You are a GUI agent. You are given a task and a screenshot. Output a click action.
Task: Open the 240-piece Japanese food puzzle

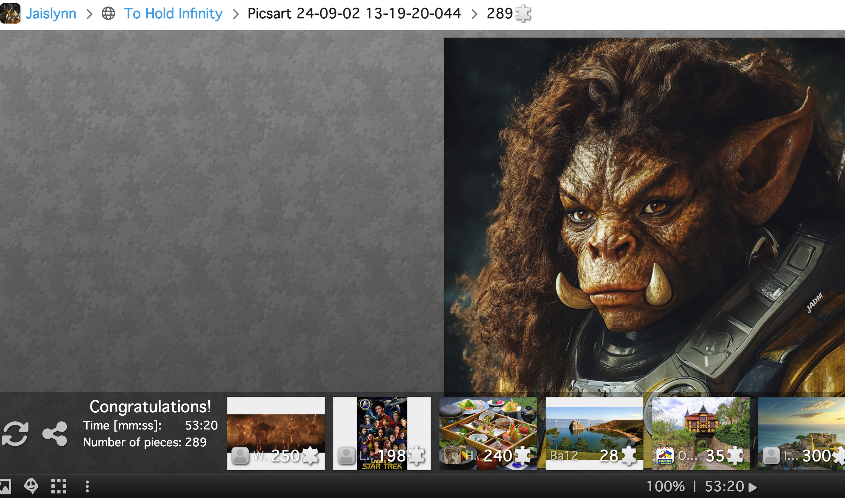(x=488, y=433)
